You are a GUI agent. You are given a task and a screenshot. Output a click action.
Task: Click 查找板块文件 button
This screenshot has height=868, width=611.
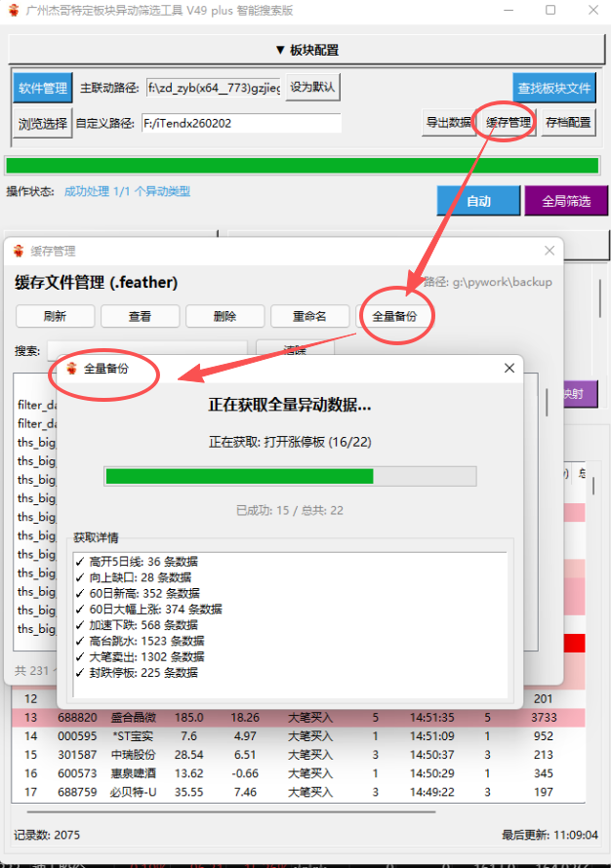(554, 88)
